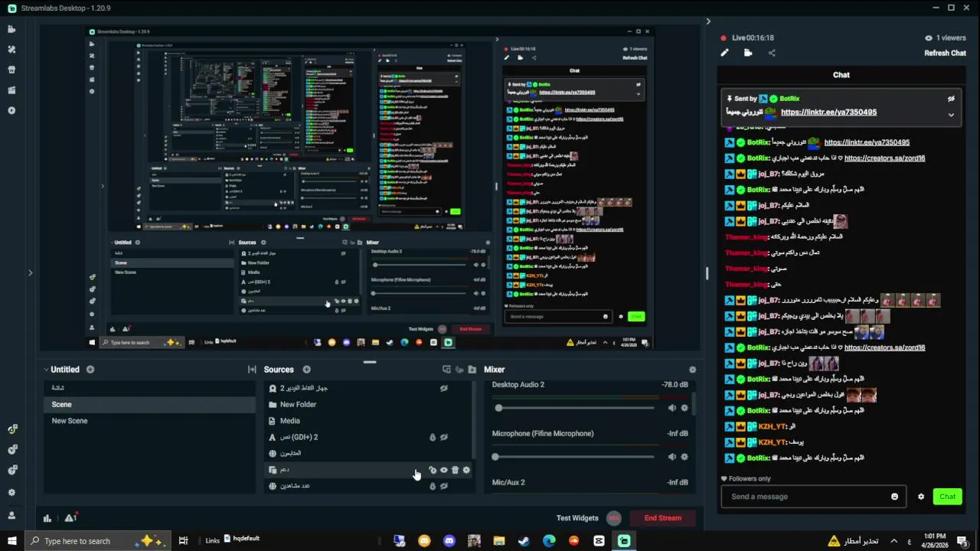Screen dimensions: 980x551
Task: Open the performance stats bar-chart icon
Action: tap(47, 518)
